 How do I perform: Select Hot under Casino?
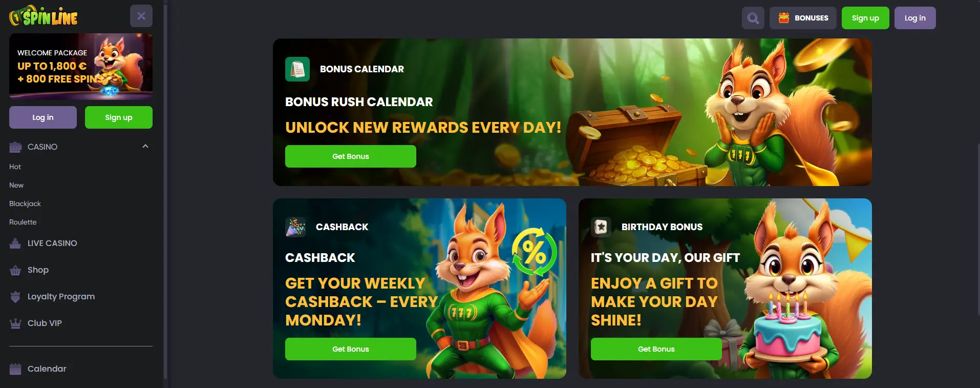15,167
